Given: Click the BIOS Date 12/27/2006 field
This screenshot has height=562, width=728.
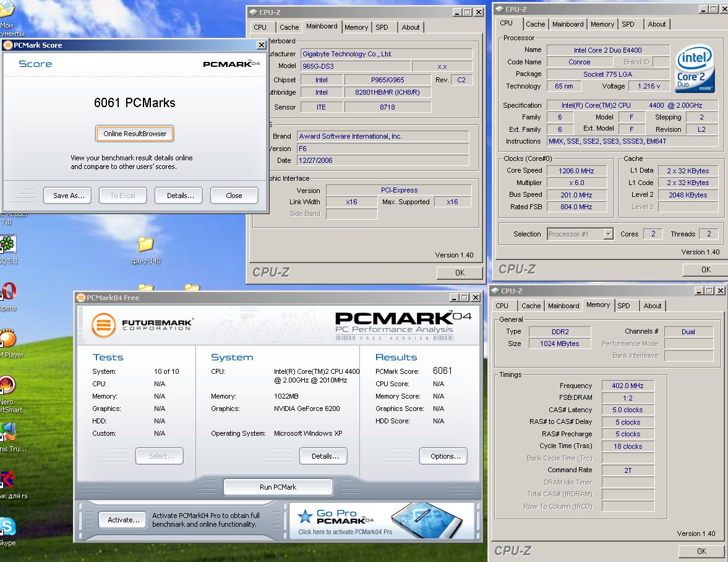Looking at the screenshot, I should (x=383, y=160).
